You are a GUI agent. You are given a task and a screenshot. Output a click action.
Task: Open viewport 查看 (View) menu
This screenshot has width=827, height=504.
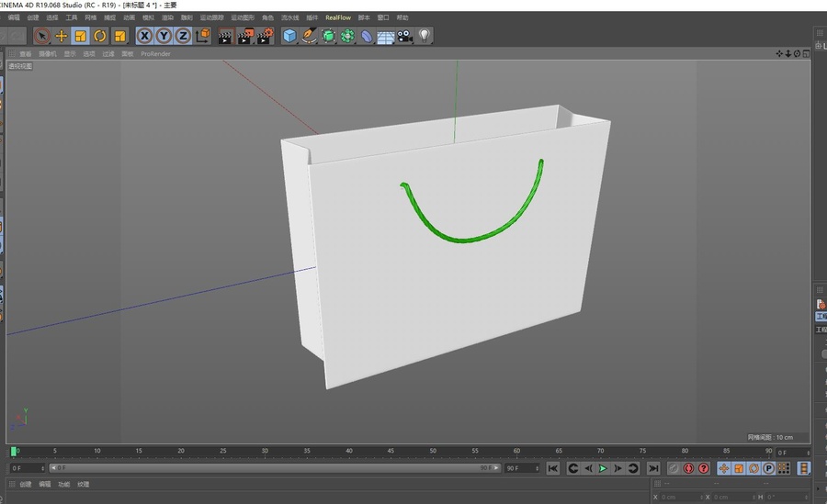(26, 54)
